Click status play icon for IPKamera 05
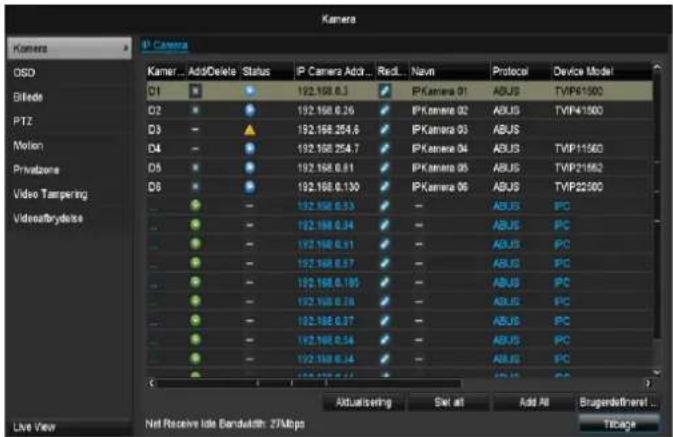 tap(250, 167)
